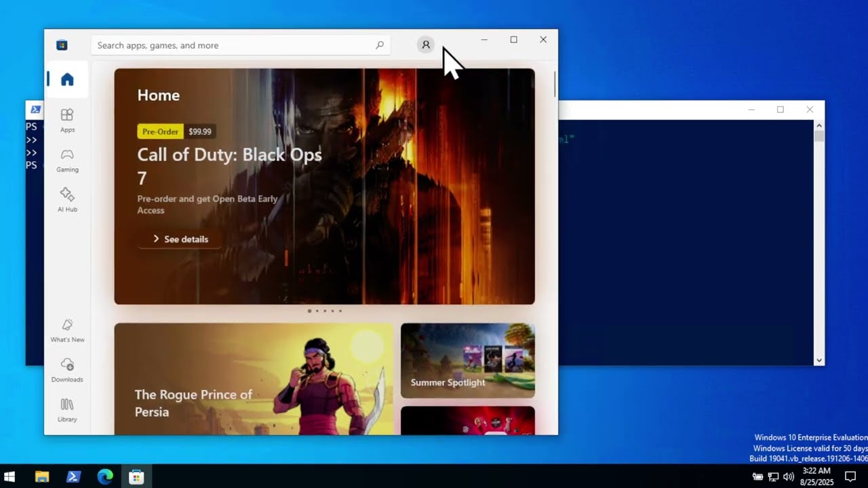Screen dimensions: 868x488
Task: Open File Explorer from taskbar
Action: click(42, 476)
